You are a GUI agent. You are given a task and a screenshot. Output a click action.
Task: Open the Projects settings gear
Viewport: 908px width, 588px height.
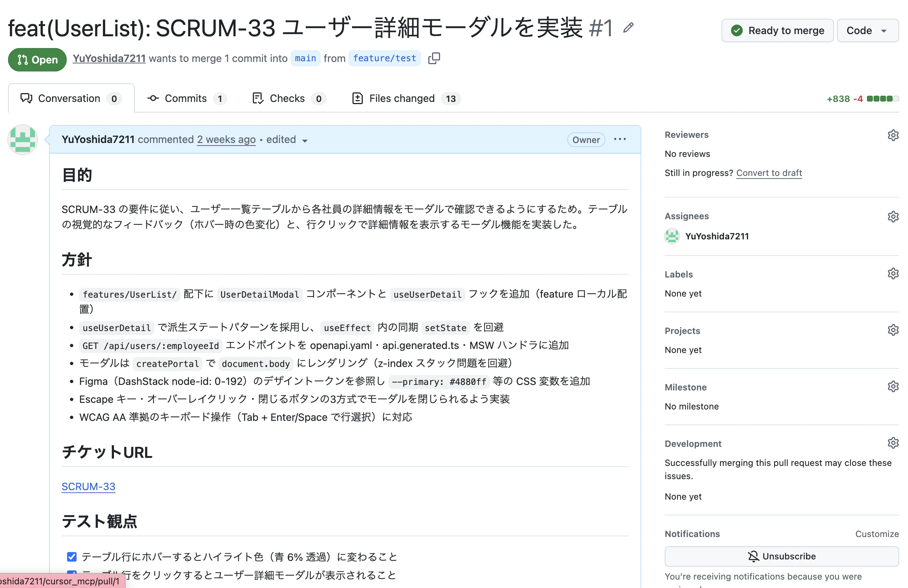pos(893,330)
